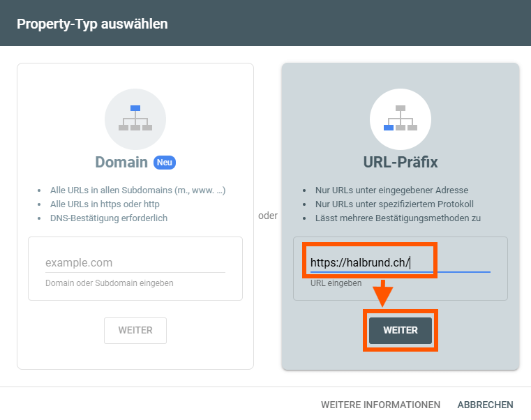This screenshot has height=420, width=531.
Task: Click the "Alle URLs in allen Subdomains" bullet
Action: tap(137, 190)
